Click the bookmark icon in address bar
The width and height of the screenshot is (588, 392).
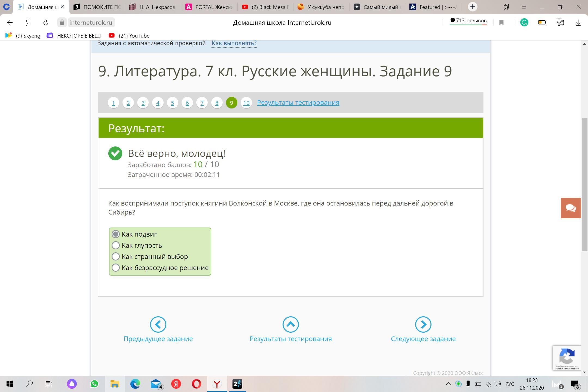point(501,23)
